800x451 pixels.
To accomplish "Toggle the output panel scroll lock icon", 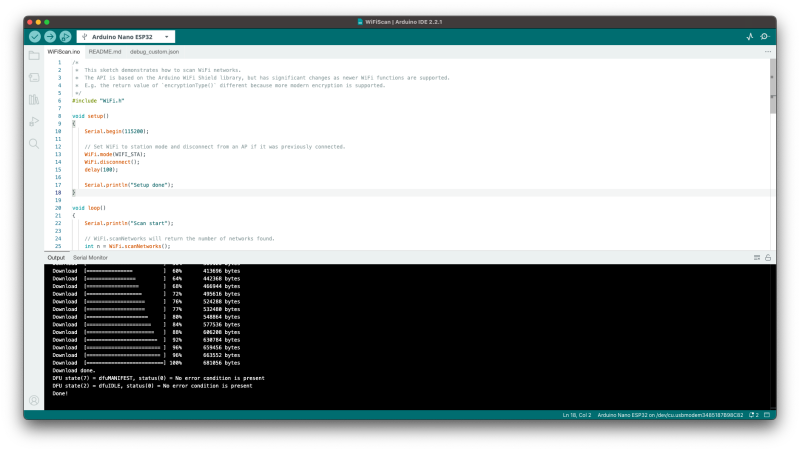I will (x=768, y=258).
